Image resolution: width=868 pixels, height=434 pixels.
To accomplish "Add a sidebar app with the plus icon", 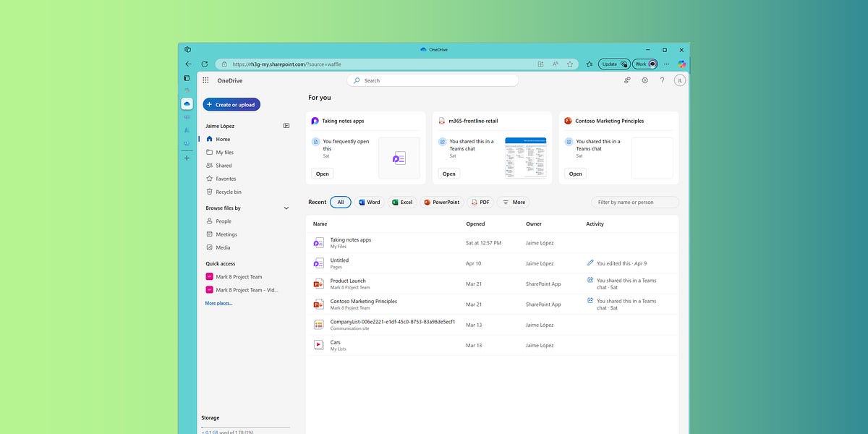I will coord(187,158).
